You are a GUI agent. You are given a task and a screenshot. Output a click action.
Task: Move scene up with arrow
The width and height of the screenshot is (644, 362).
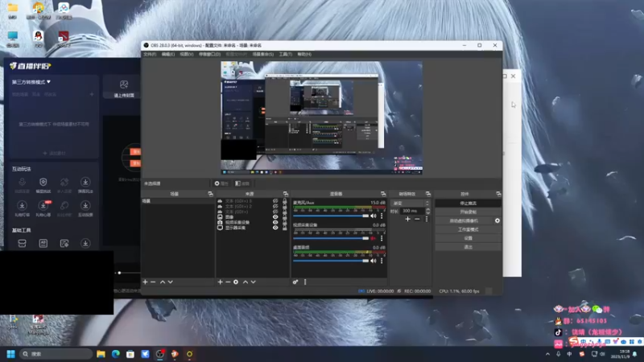(x=163, y=282)
